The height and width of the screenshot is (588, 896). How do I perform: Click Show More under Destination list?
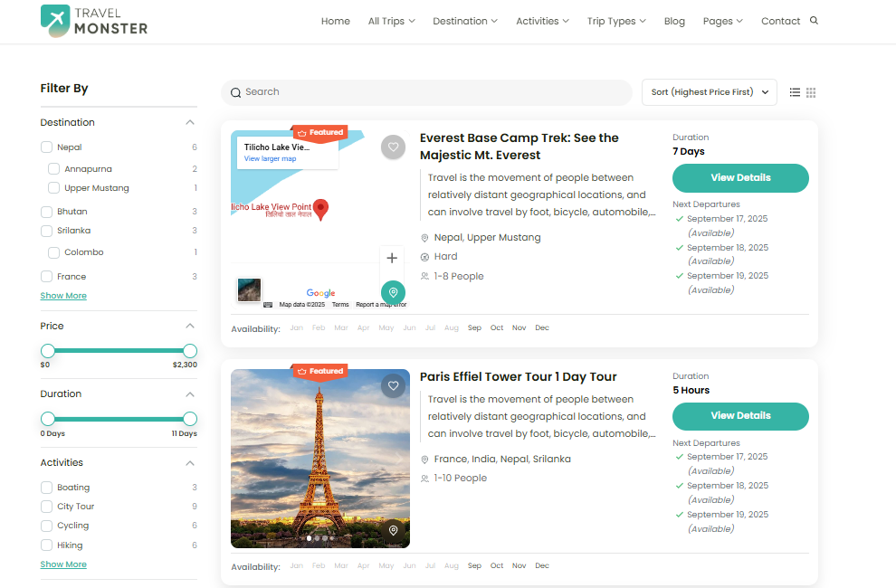[x=63, y=296]
